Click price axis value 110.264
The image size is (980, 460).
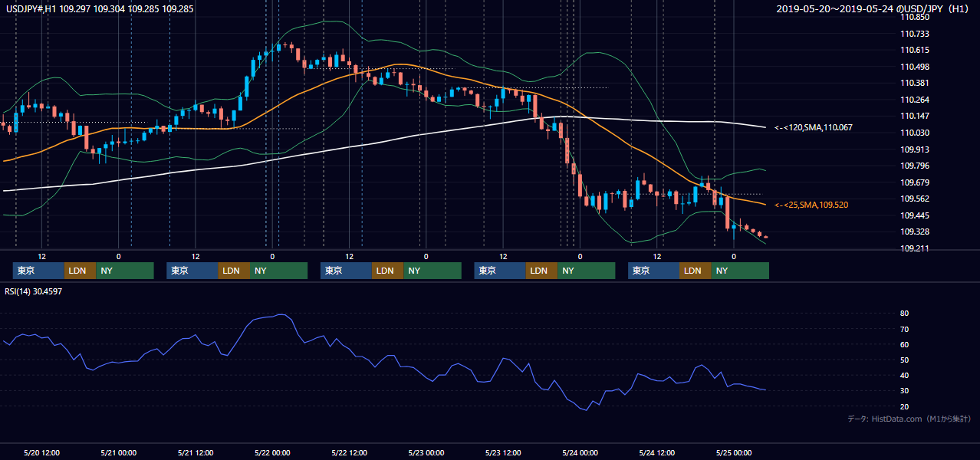pos(915,100)
